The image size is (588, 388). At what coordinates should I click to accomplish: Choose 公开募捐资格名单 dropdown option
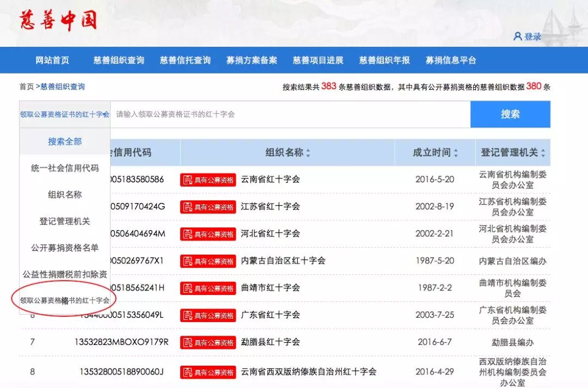pyautogui.click(x=65, y=248)
